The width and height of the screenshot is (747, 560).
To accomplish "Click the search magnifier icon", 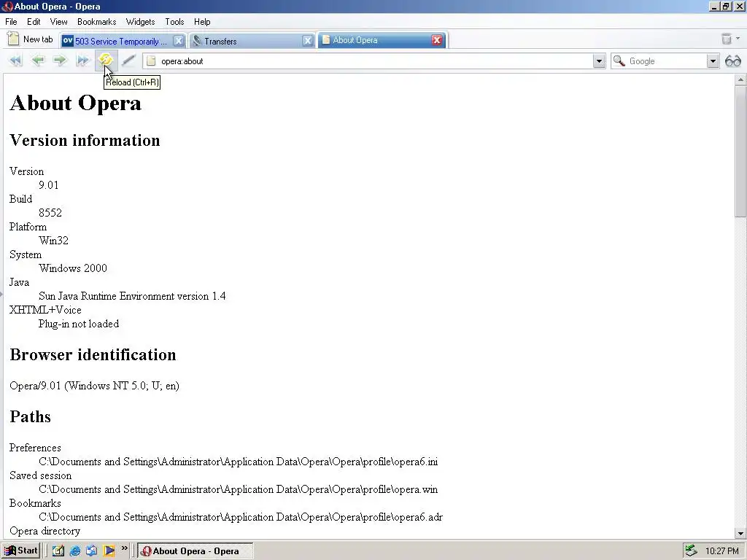I will (x=619, y=61).
